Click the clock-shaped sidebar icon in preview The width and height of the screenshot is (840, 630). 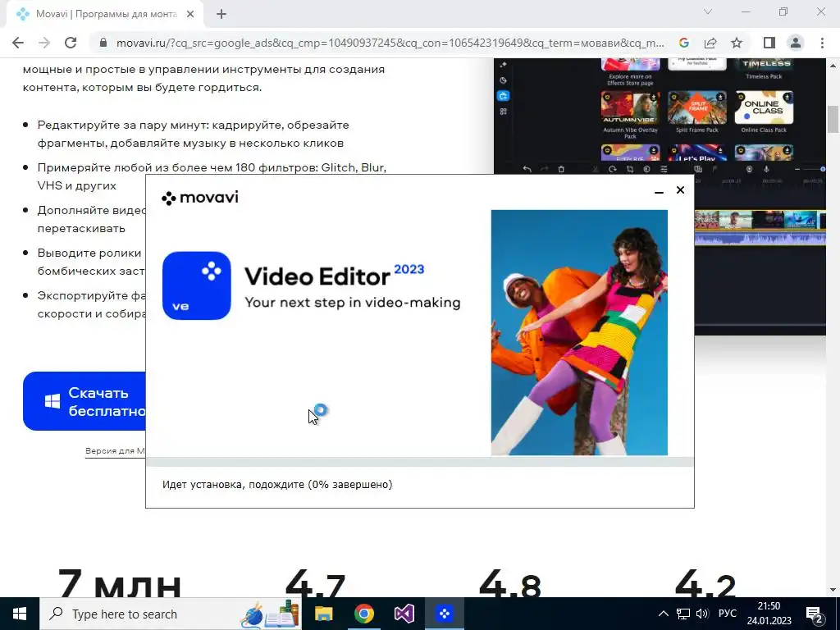[503, 80]
